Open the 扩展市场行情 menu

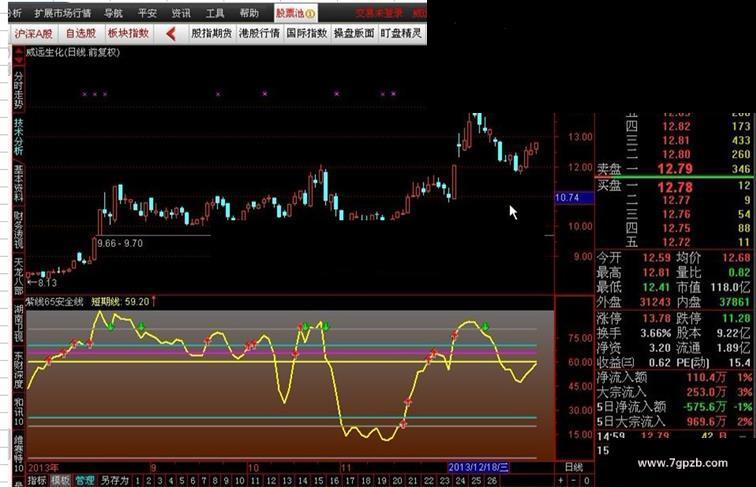[63, 13]
